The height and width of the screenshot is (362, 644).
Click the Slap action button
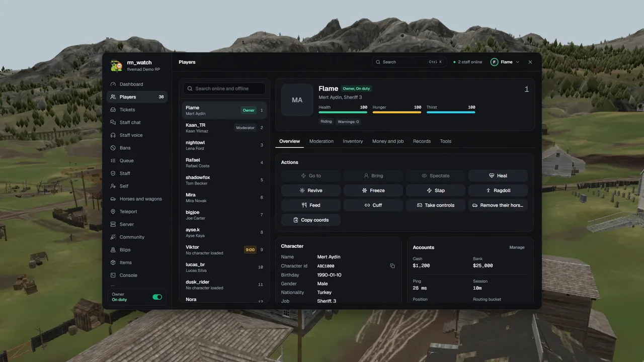436,191
